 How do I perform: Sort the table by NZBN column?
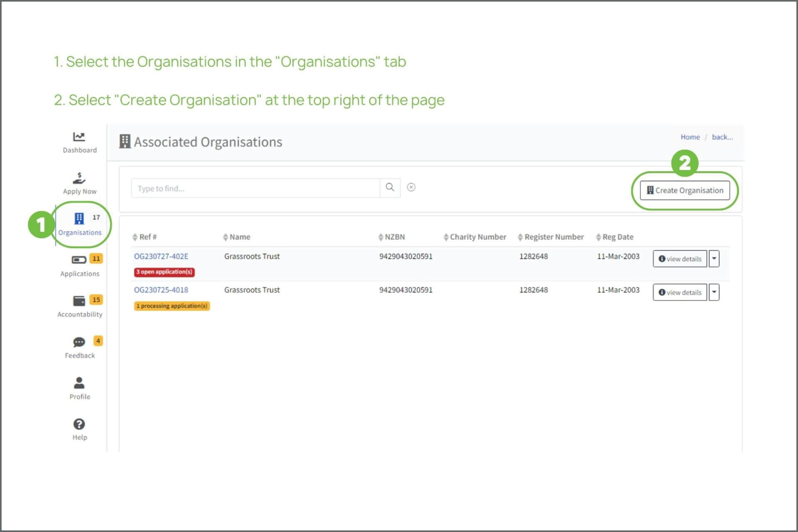click(x=392, y=237)
